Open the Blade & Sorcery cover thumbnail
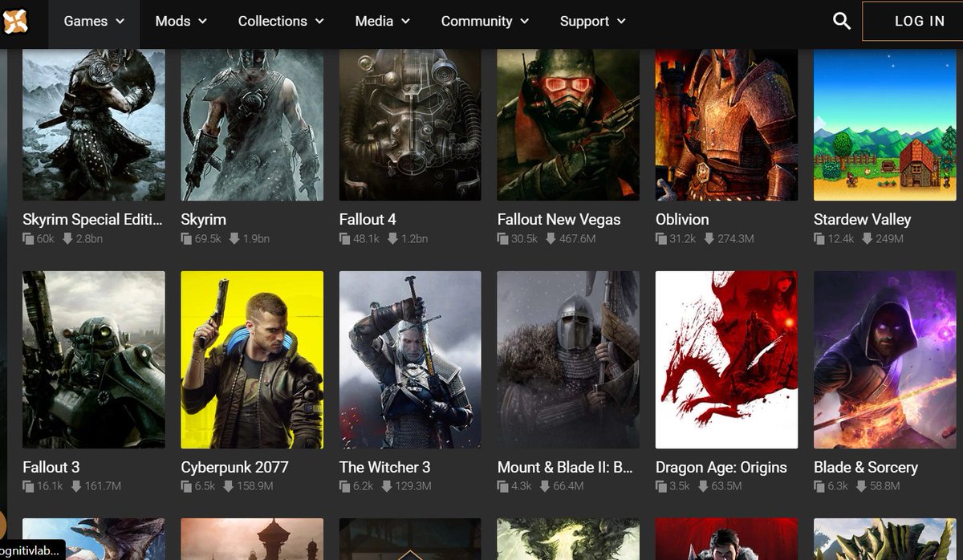This screenshot has width=963, height=560. click(884, 359)
